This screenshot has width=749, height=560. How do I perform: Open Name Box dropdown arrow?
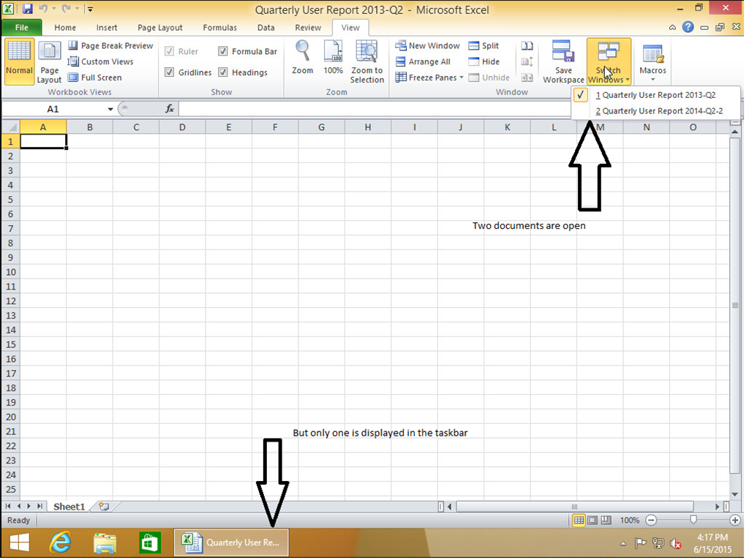point(110,110)
